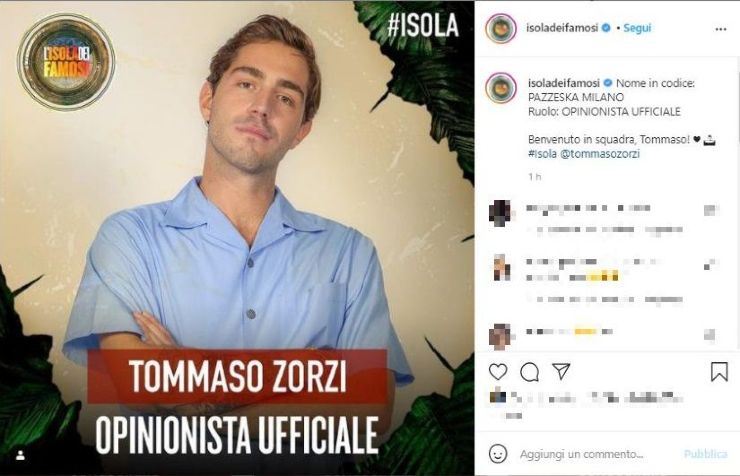The height and width of the screenshot is (476, 740).
Task: Like the third comment's small heart
Action: pos(710,334)
